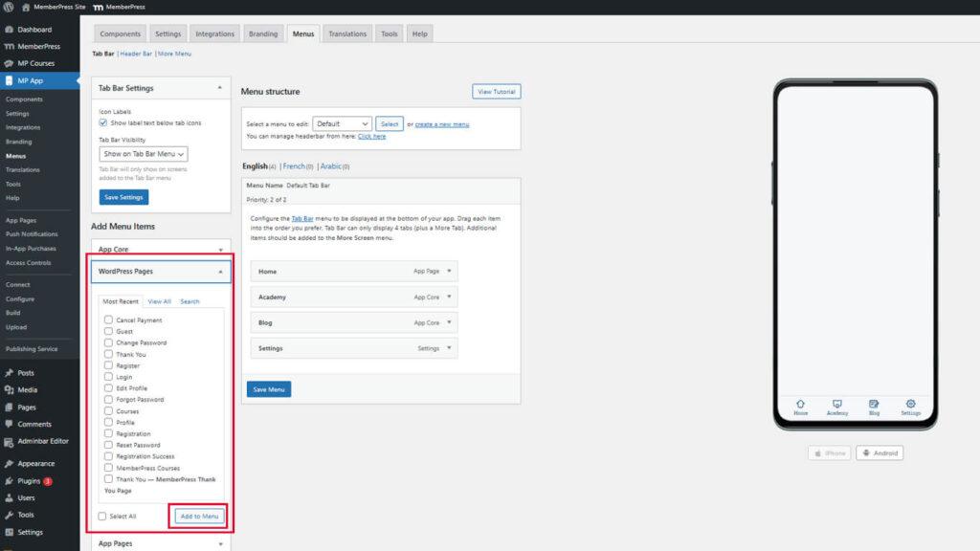The width and height of the screenshot is (980, 551).
Task: Tap the Settings gear in phone preview
Action: point(910,405)
